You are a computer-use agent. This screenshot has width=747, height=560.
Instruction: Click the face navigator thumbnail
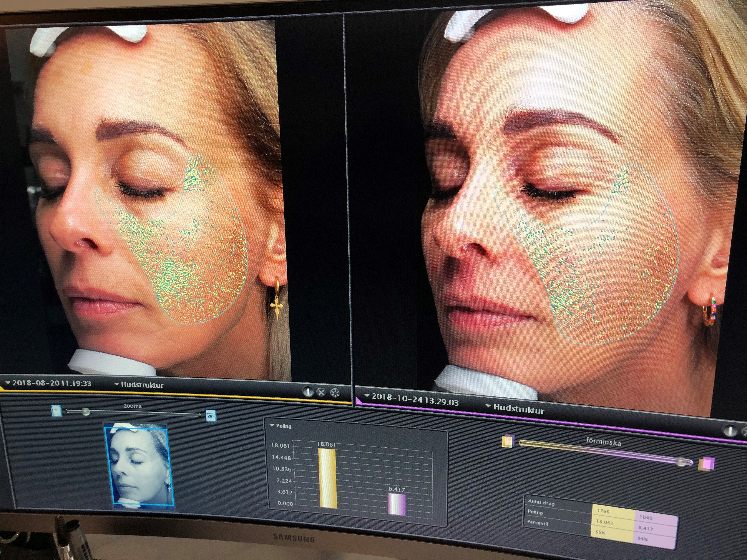[140, 466]
